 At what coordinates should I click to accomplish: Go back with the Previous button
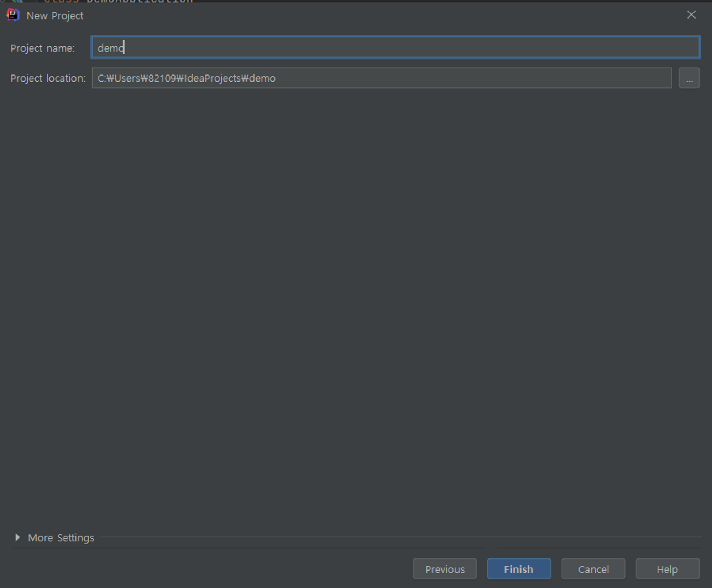(x=445, y=569)
